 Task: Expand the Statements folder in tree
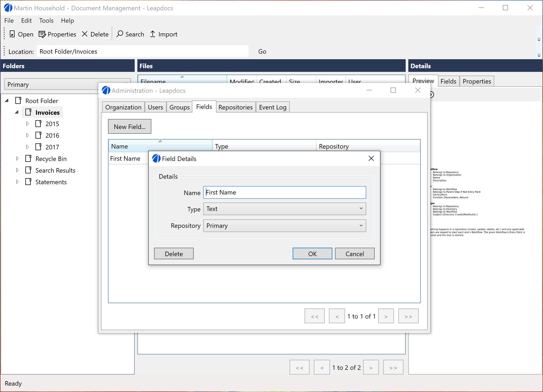click(16, 182)
